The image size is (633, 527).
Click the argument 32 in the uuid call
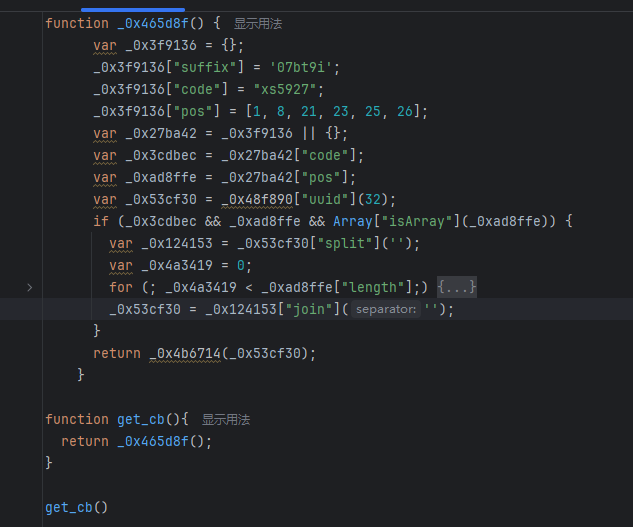(x=373, y=199)
